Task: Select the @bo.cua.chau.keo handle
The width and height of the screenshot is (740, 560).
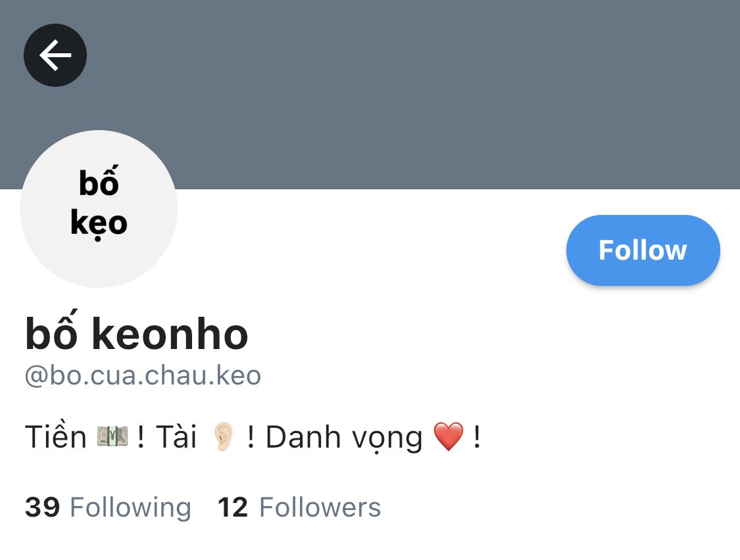Action: pyautogui.click(x=143, y=375)
